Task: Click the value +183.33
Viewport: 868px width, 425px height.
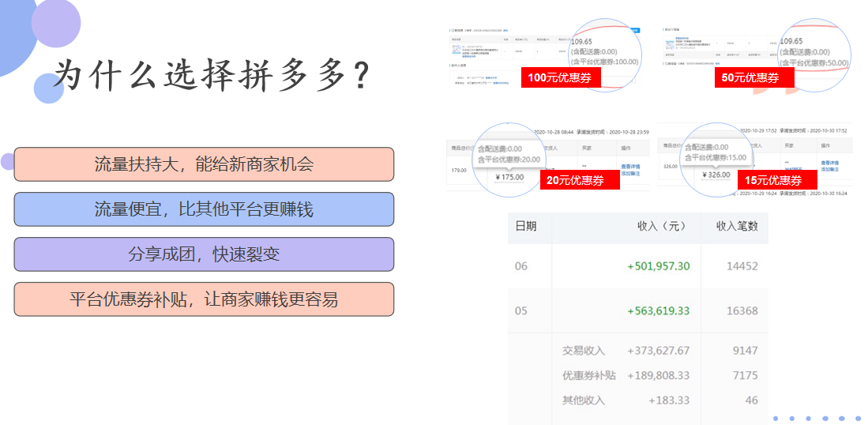Action: tap(669, 400)
